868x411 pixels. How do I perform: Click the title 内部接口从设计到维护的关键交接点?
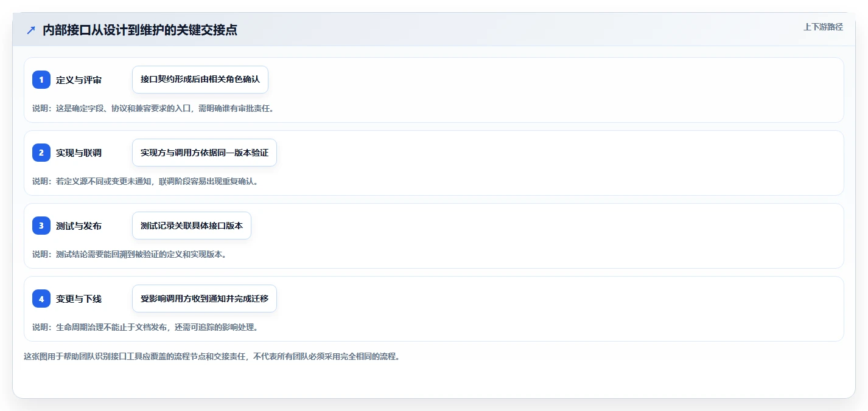(x=140, y=30)
